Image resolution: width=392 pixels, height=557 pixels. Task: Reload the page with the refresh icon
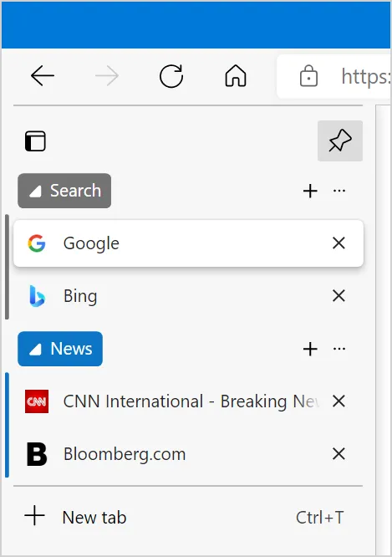click(x=171, y=75)
